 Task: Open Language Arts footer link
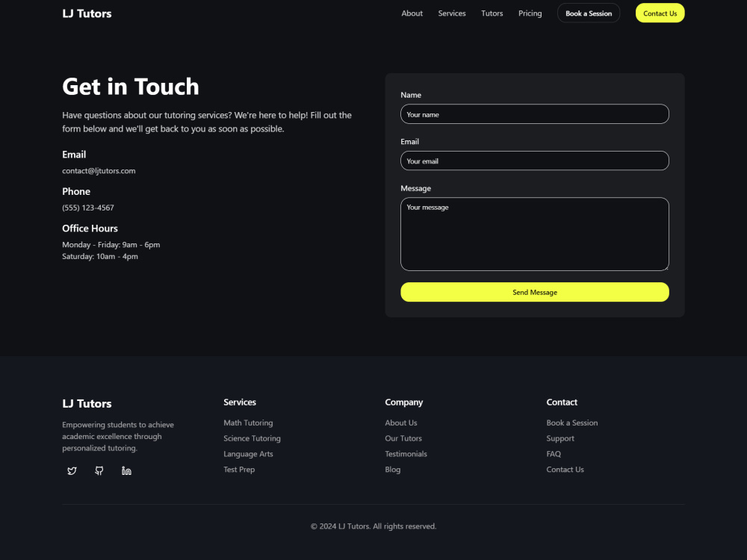click(x=248, y=454)
